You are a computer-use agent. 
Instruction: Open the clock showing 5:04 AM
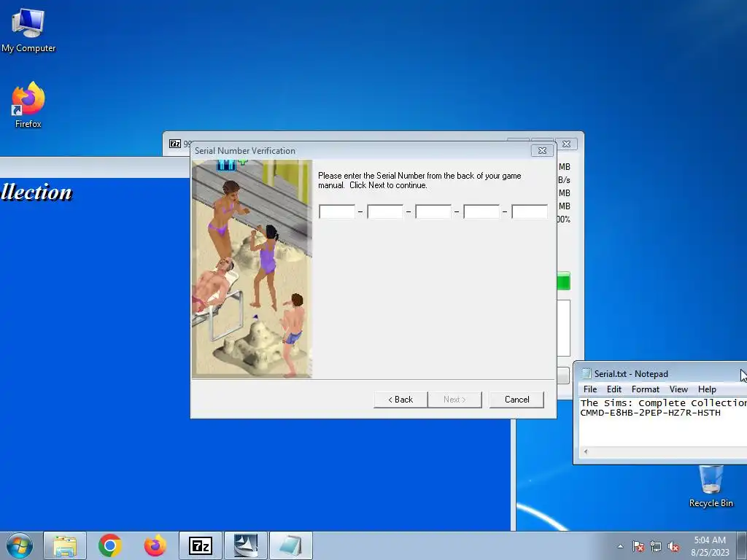(710, 545)
